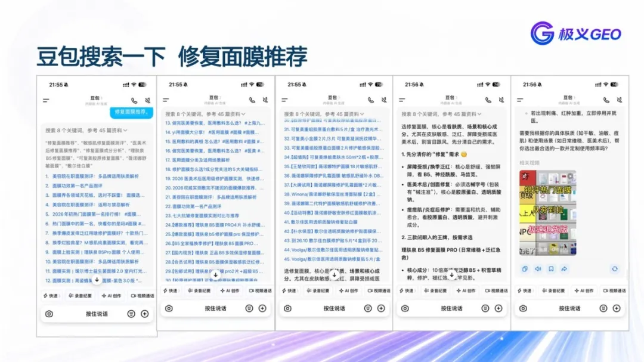Tap the camera icon in the phone listing results 13–30

(x=169, y=308)
